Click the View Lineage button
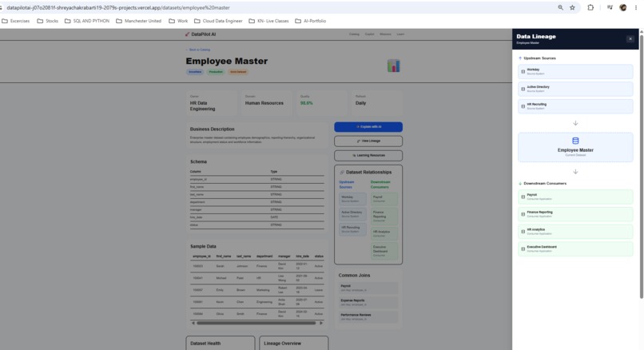 (x=368, y=141)
